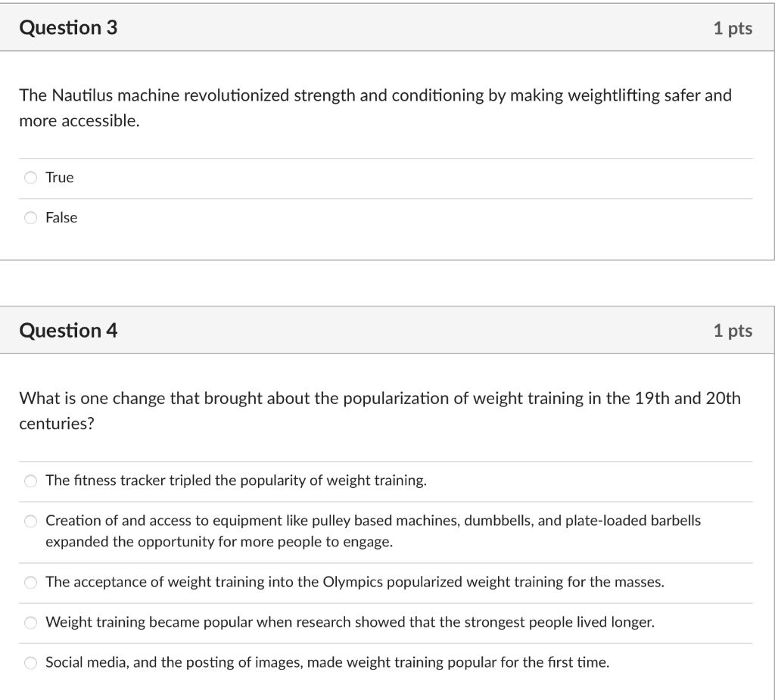Click the Nautilus machine question statement text
775x700 pixels.
pos(375,107)
